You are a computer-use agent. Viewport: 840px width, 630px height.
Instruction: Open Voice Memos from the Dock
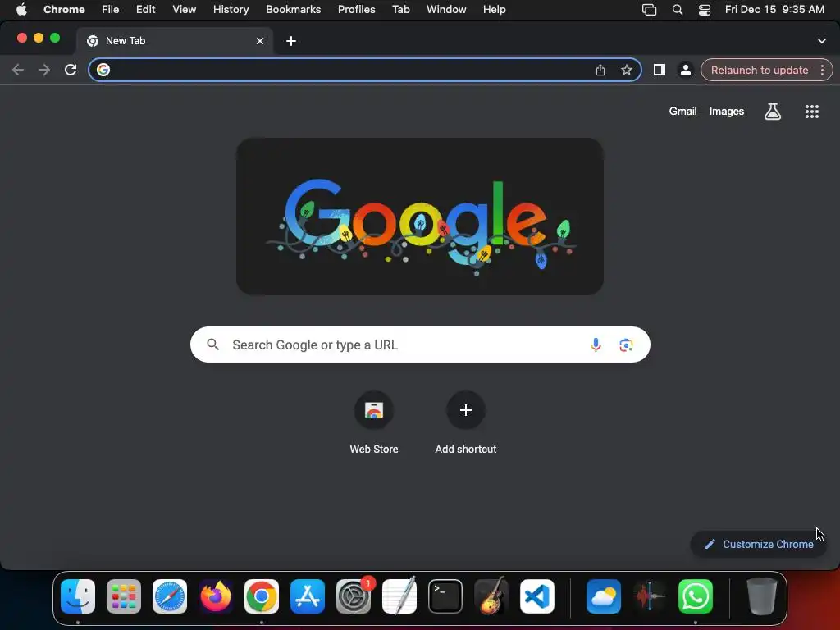(650, 596)
